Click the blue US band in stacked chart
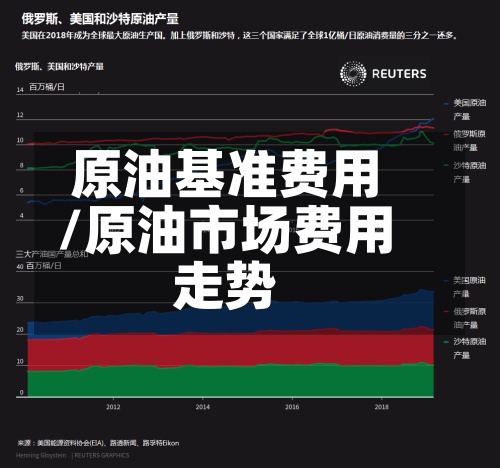 [230, 318]
